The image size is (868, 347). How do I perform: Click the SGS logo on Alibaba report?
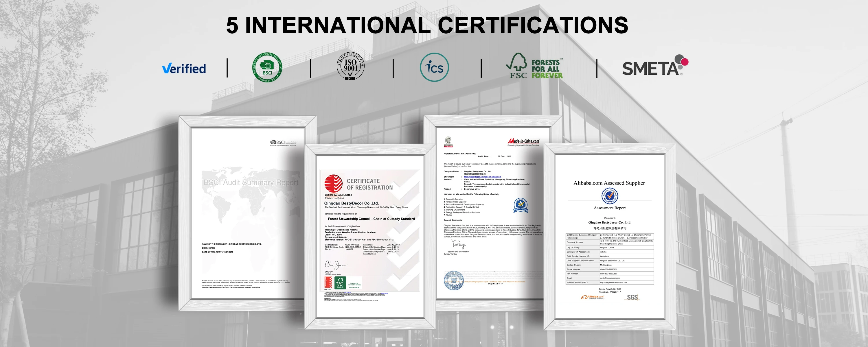coord(632,297)
